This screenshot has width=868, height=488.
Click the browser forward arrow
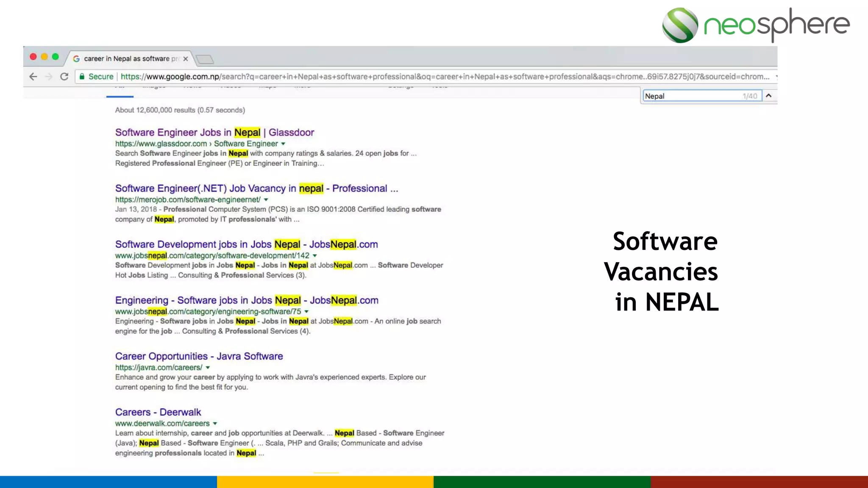49,77
